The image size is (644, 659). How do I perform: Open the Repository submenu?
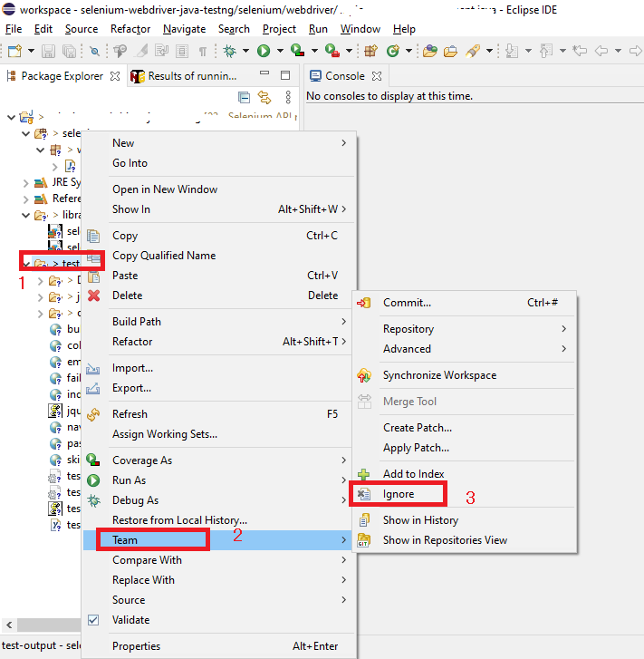pyautogui.click(x=464, y=329)
